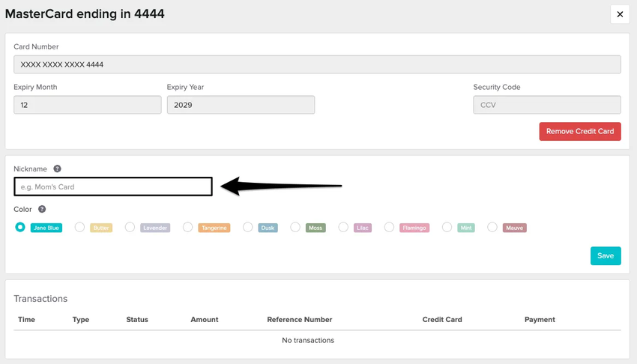The image size is (637, 364).
Task: Select the Dusk color radio button
Action: pos(248,227)
